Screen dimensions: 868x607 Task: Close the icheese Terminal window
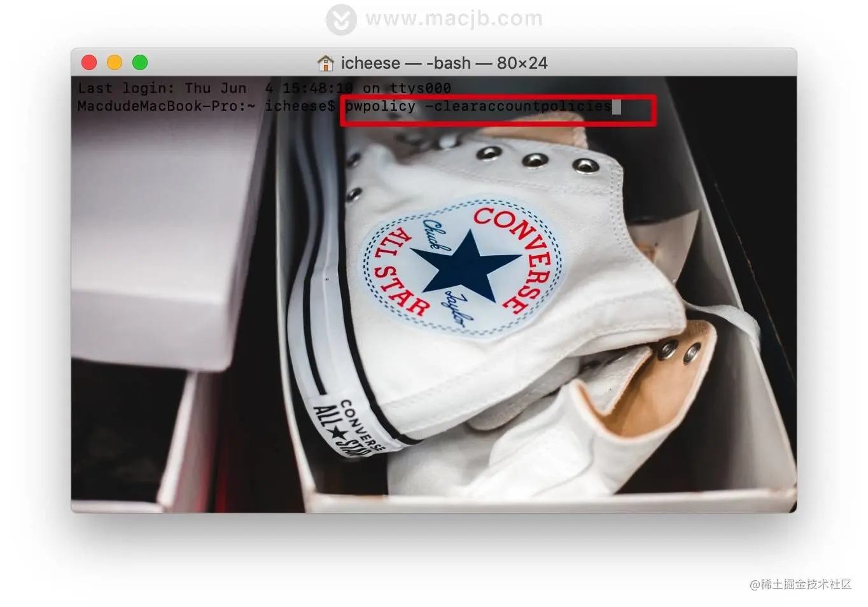[x=89, y=62]
